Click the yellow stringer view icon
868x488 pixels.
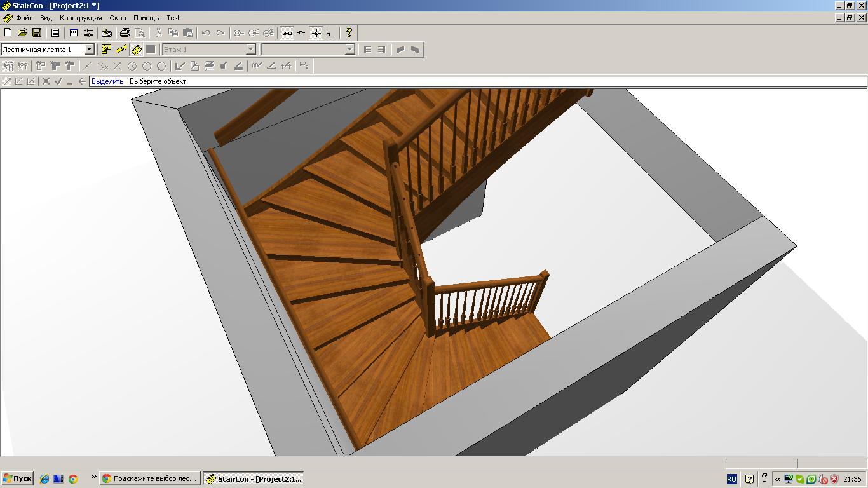coord(121,49)
